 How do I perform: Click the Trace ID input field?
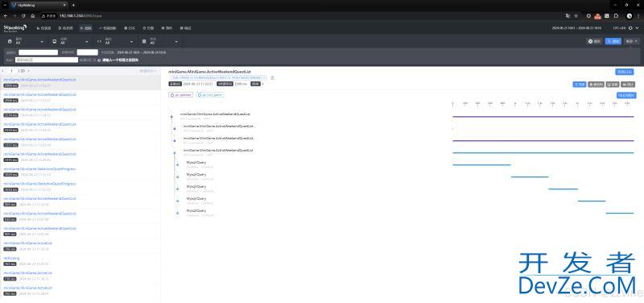[38, 52]
